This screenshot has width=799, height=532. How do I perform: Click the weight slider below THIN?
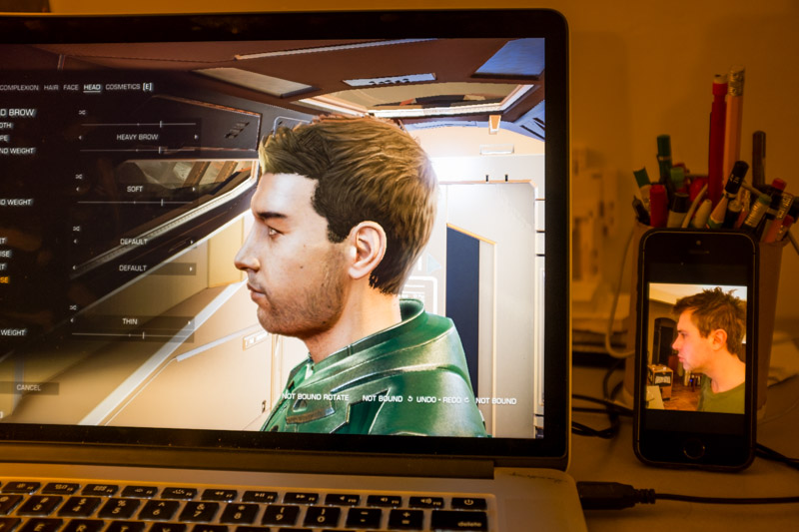click(x=132, y=335)
